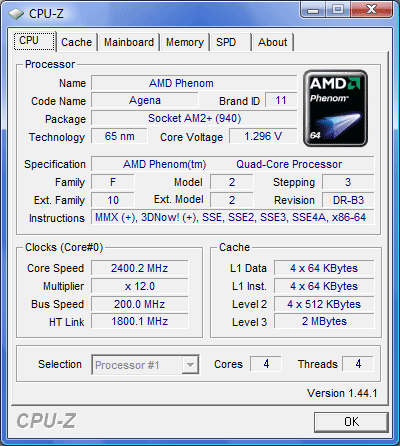Click the Ext. Family value 10
Viewport: 400px width, 446px height.
[x=113, y=200]
